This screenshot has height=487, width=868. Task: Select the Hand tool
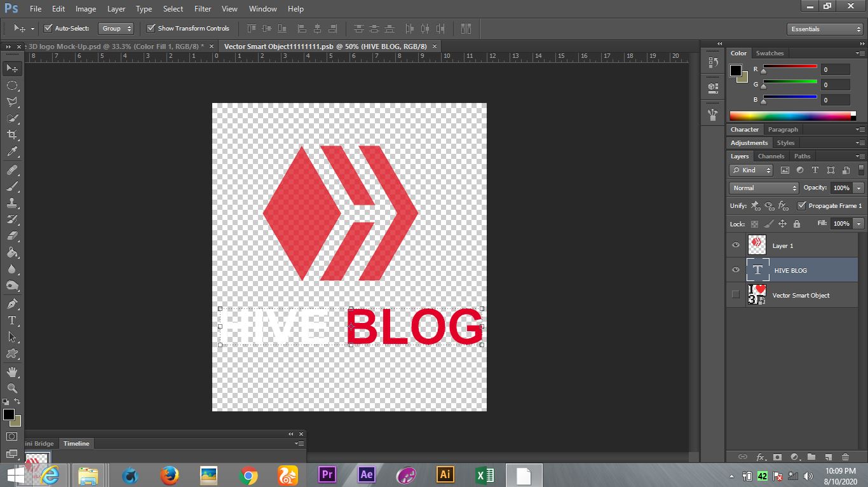[12, 372]
